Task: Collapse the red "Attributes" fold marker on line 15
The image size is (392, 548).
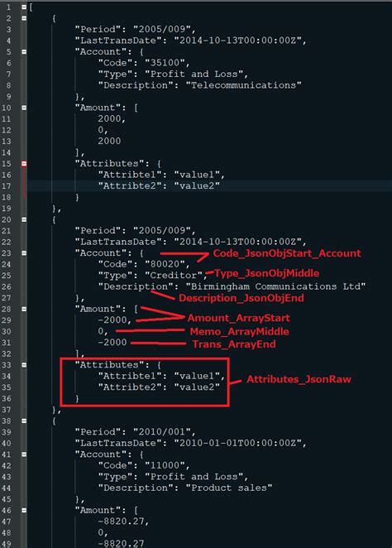Action: click(24, 163)
